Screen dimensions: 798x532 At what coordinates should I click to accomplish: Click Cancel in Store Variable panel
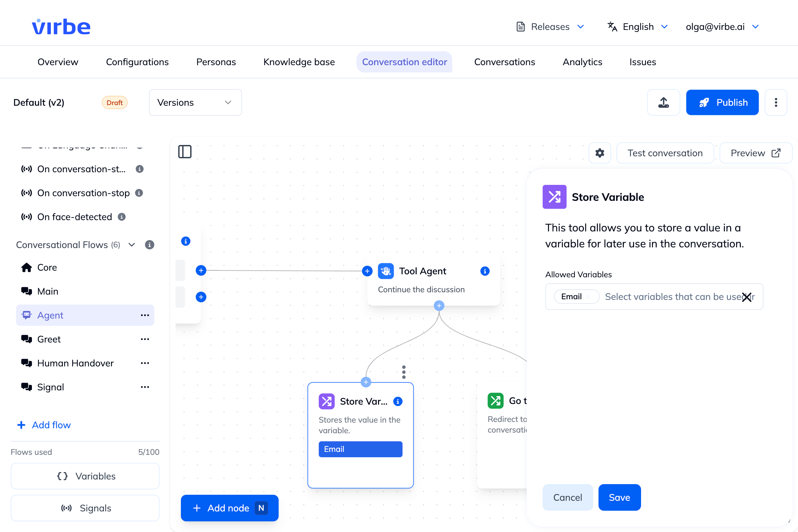(568, 497)
